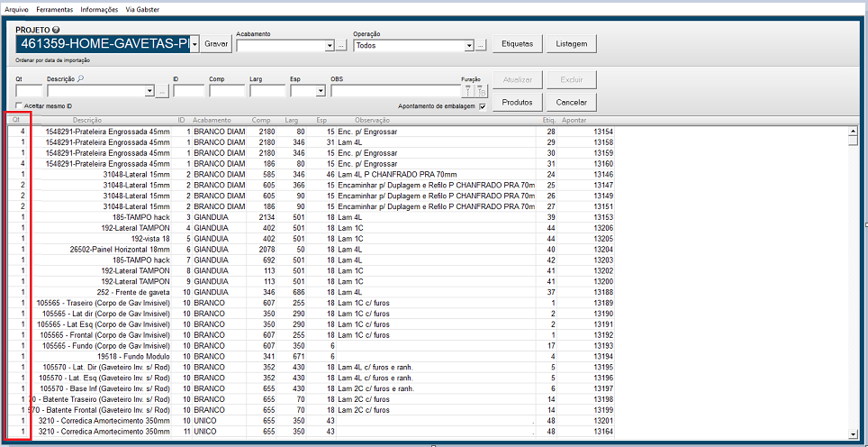Open the Esp dropdown

320,91
